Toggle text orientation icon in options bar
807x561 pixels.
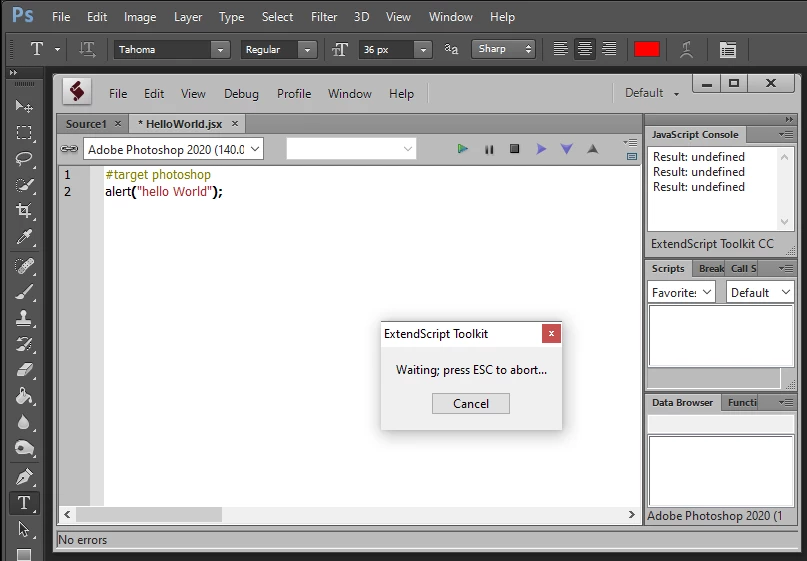(87, 49)
